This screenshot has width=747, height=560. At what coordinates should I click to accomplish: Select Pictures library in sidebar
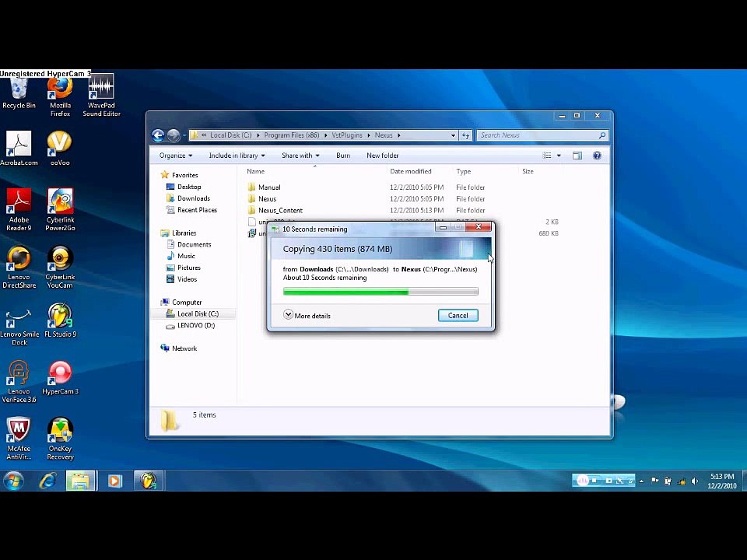[x=184, y=268]
